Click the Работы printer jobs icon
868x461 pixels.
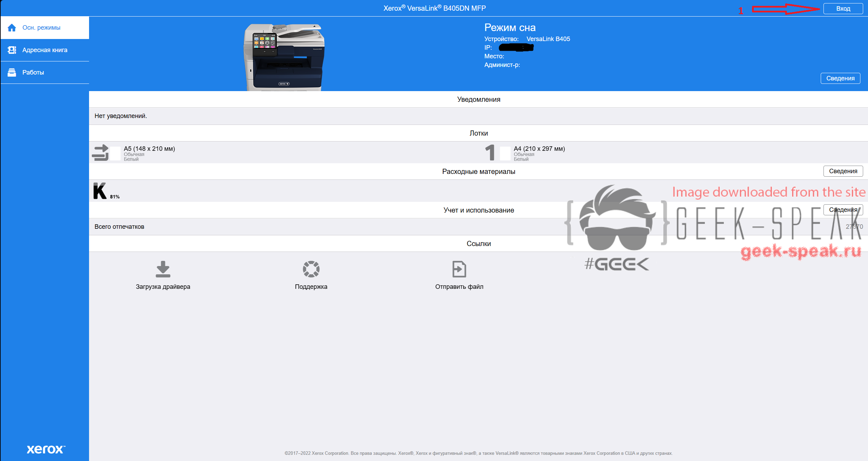[x=12, y=72]
